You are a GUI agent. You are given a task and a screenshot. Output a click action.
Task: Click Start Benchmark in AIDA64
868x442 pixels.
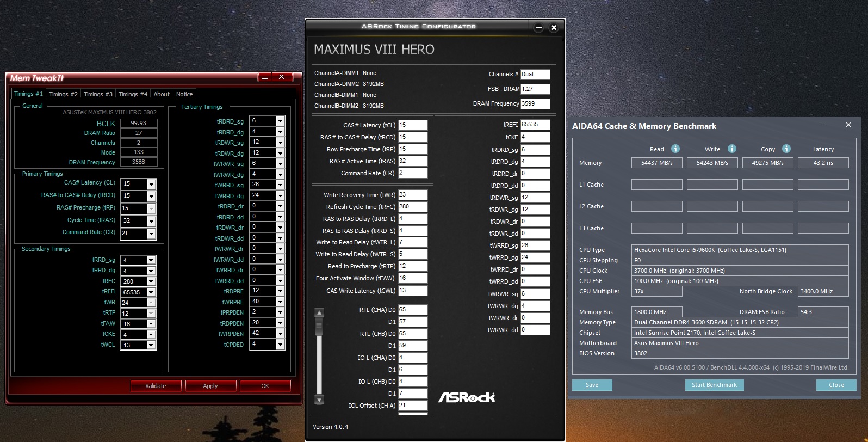click(714, 385)
